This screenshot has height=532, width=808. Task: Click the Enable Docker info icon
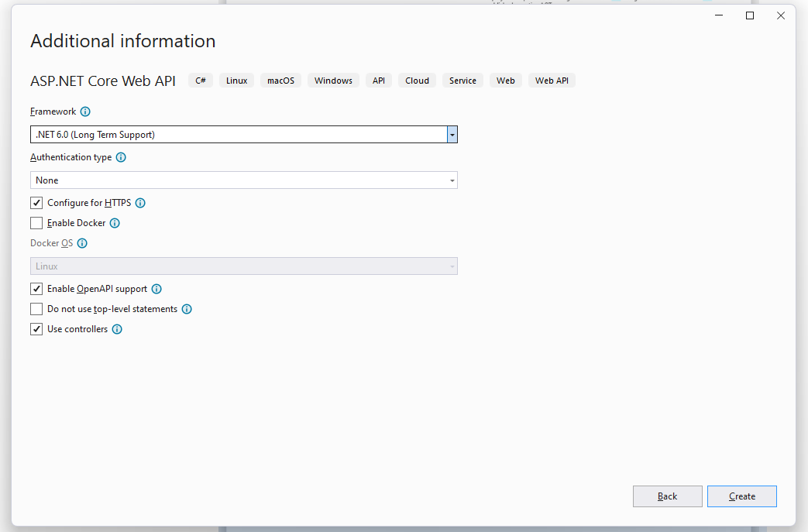[x=115, y=223]
